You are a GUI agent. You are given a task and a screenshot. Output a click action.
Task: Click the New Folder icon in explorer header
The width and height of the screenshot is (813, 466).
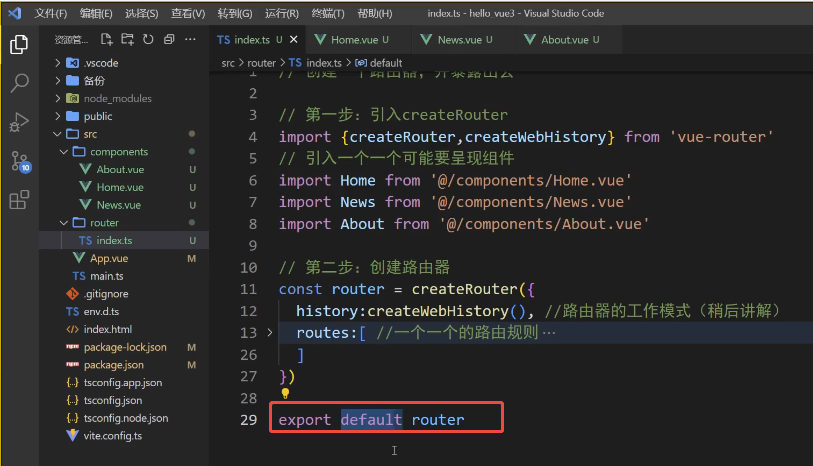click(127, 39)
